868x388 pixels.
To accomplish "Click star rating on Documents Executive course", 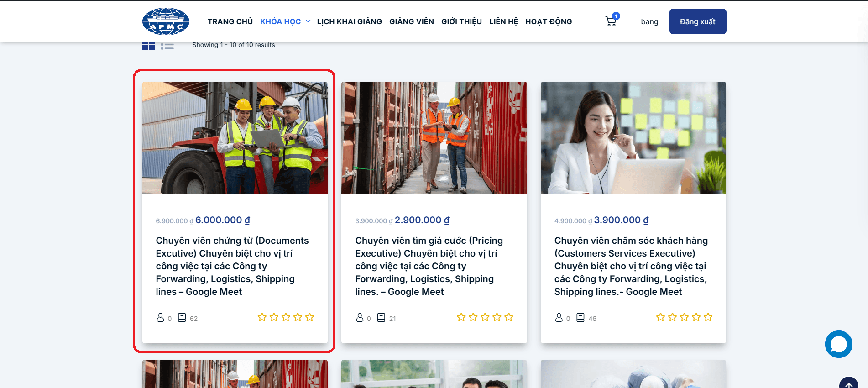I will click(x=286, y=317).
